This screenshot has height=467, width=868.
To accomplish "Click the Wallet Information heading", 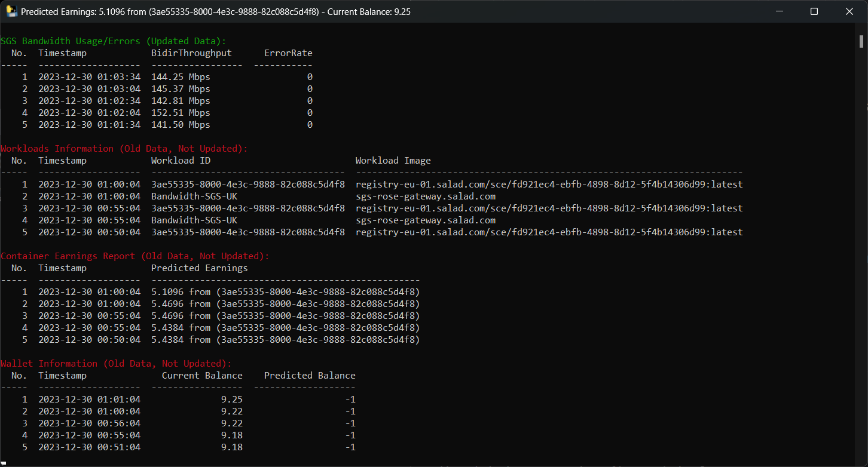I will (115, 364).
